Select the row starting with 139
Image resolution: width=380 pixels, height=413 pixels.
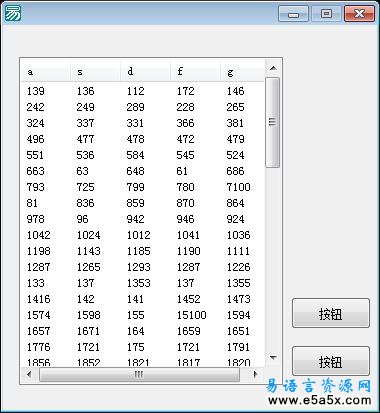coord(143,91)
